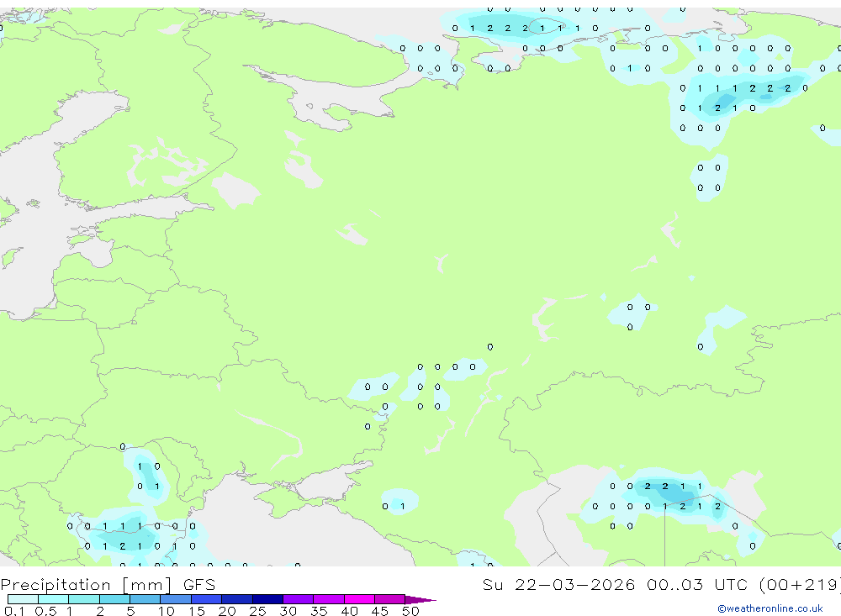Image resolution: width=841 pixels, height=616 pixels.
Task: Pick the 35–40 mm violet legend swatch
Action: point(329,599)
